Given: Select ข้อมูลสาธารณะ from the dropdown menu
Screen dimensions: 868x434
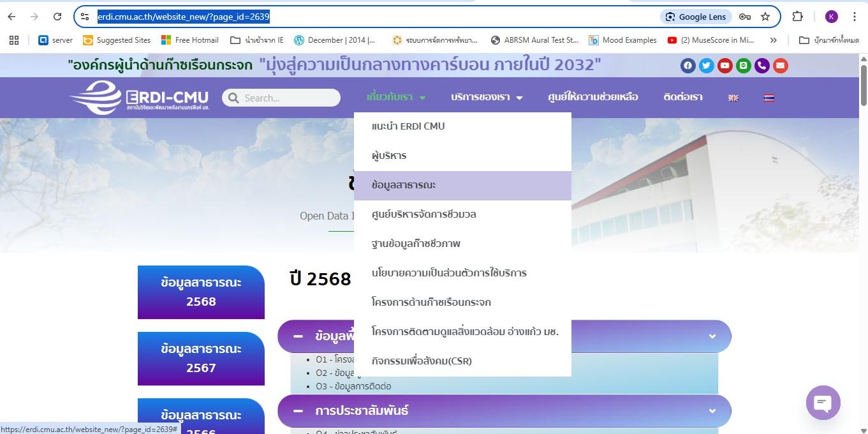Looking at the screenshot, I should (404, 185).
